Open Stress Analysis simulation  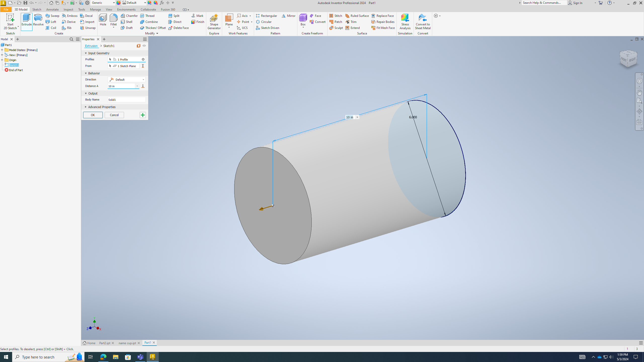(x=405, y=22)
